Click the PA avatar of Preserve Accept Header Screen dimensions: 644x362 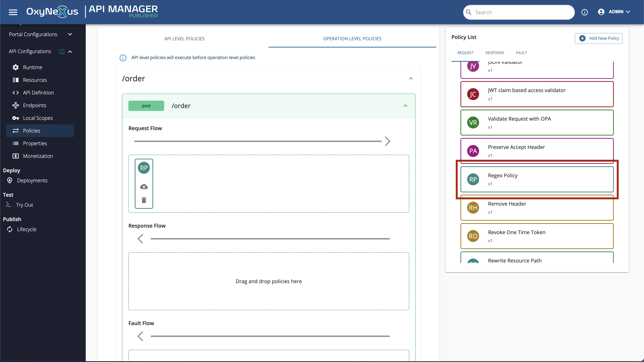473,151
